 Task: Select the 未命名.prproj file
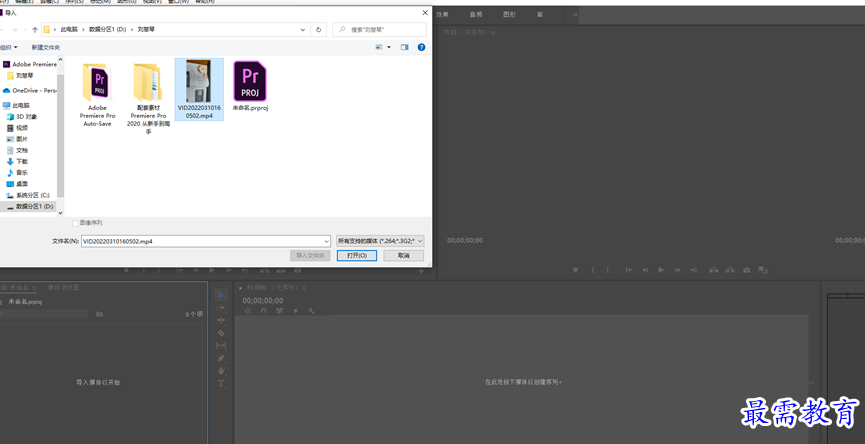[250, 85]
